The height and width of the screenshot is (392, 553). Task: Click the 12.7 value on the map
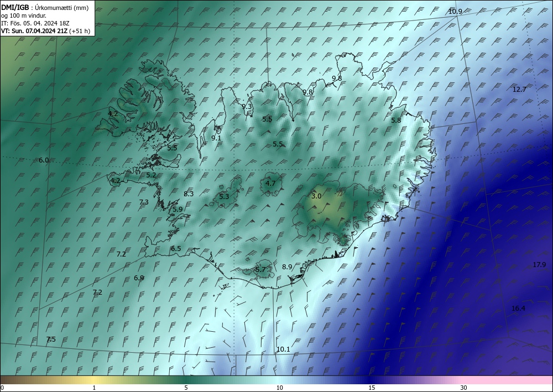519,90
